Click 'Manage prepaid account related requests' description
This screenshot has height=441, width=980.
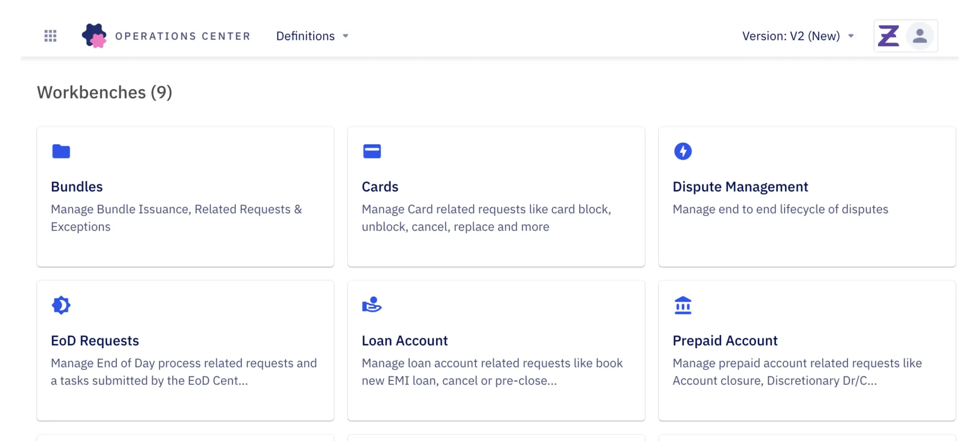tap(797, 372)
